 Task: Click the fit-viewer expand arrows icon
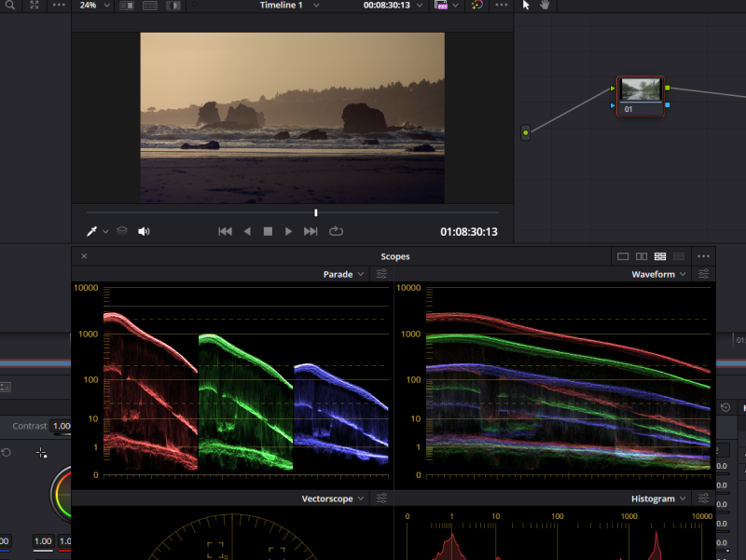(x=35, y=5)
